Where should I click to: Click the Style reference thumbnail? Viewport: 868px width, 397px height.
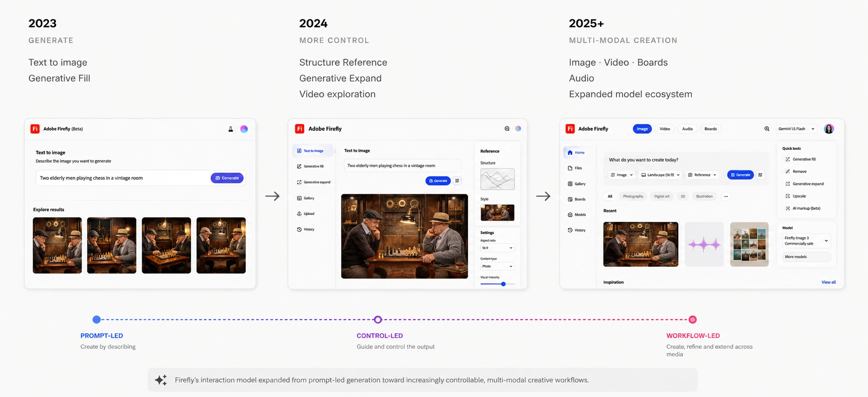click(x=497, y=213)
